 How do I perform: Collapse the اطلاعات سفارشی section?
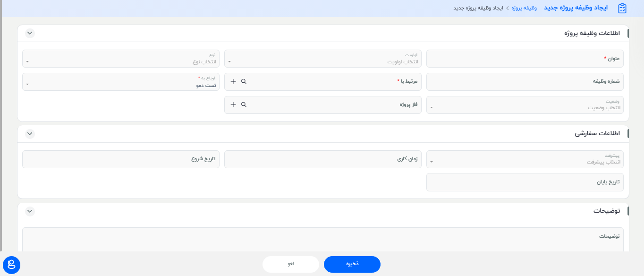tap(29, 134)
